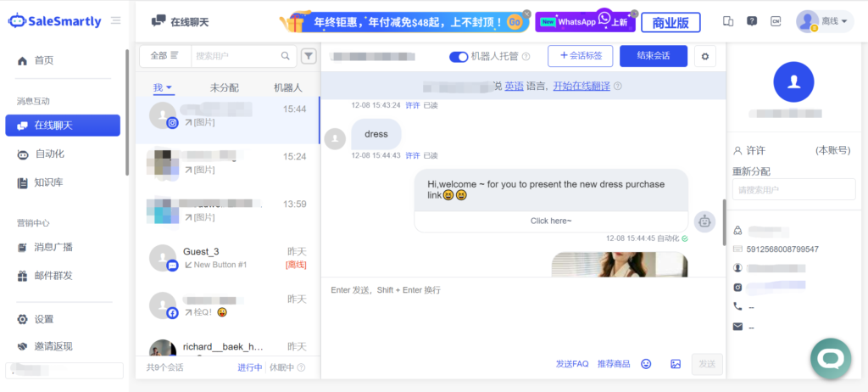This screenshot has width=868, height=392.
Task: Open the 15:44 conversation
Action: [x=227, y=120]
